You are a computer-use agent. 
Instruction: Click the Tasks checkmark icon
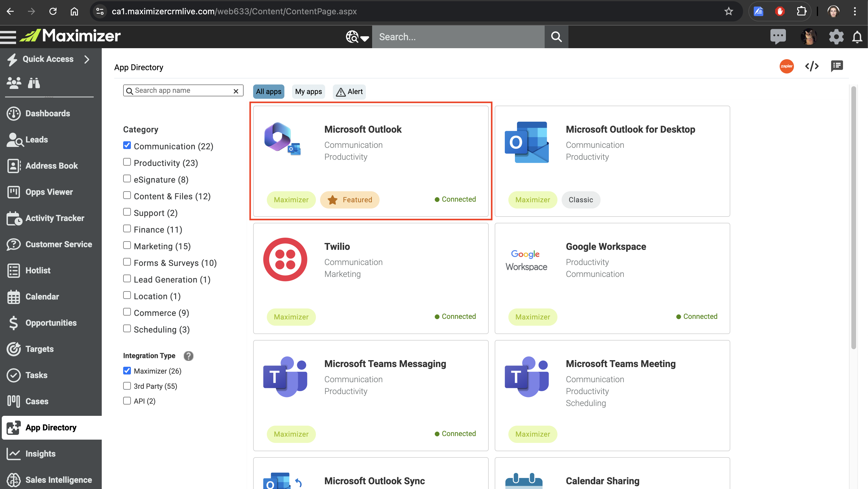coord(13,375)
